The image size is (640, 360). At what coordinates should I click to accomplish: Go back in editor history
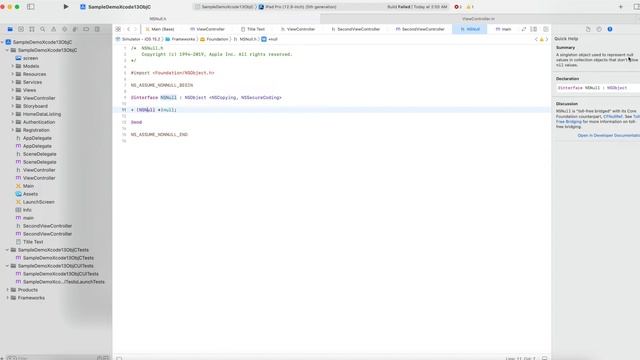click(128, 29)
